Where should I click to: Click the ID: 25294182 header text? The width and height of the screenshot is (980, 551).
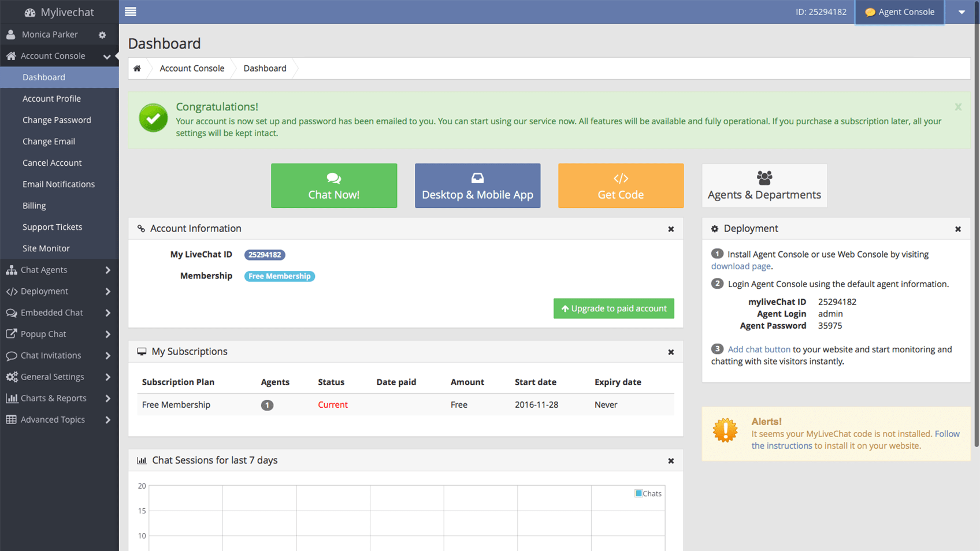click(821, 12)
